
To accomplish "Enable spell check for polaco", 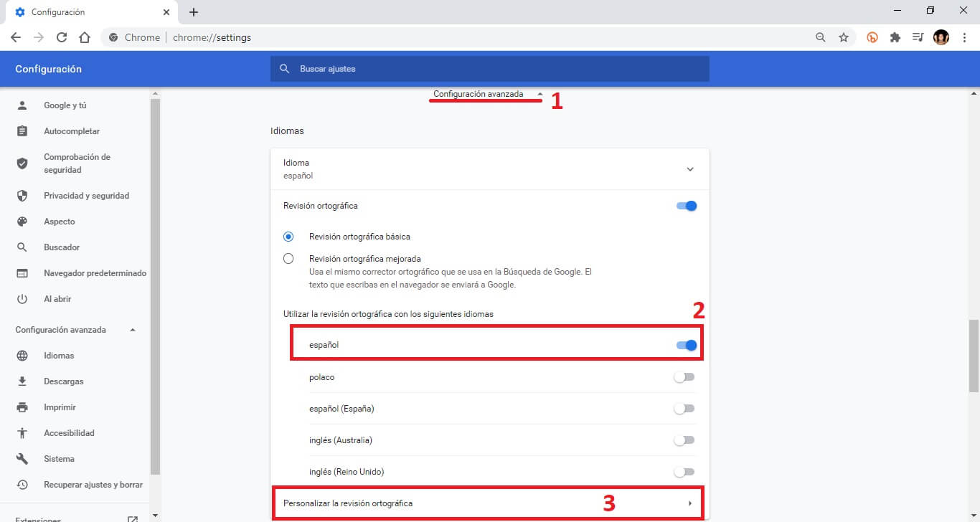I will pos(684,377).
